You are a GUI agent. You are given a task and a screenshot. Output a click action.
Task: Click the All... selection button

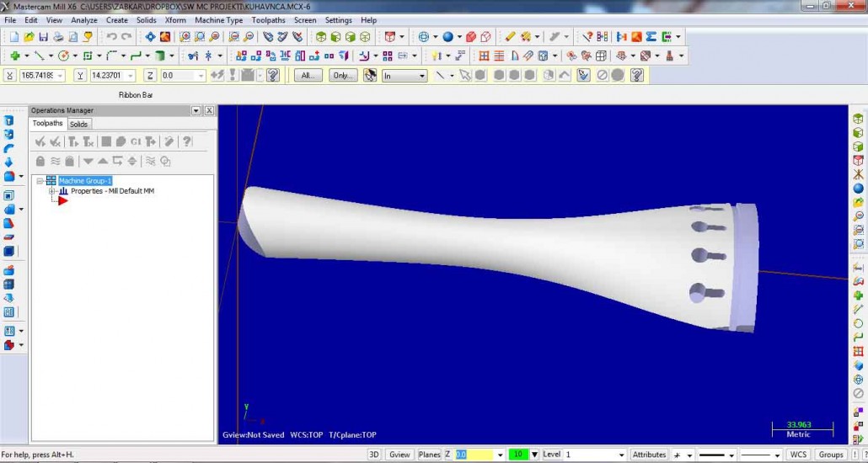(308, 76)
